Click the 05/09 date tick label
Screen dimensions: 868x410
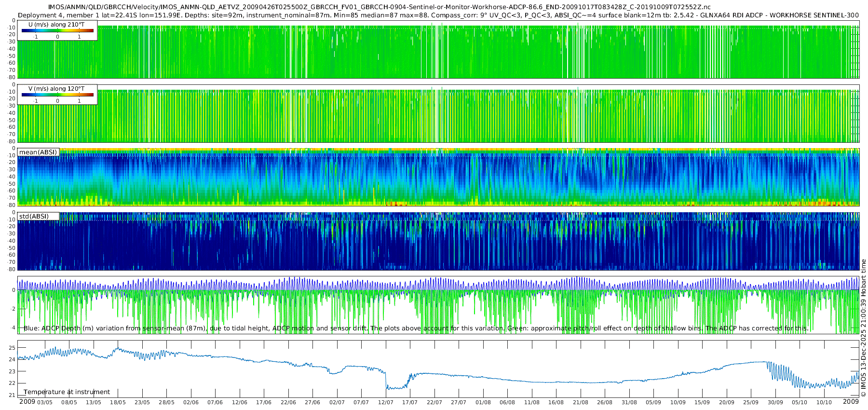(x=653, y=402)
